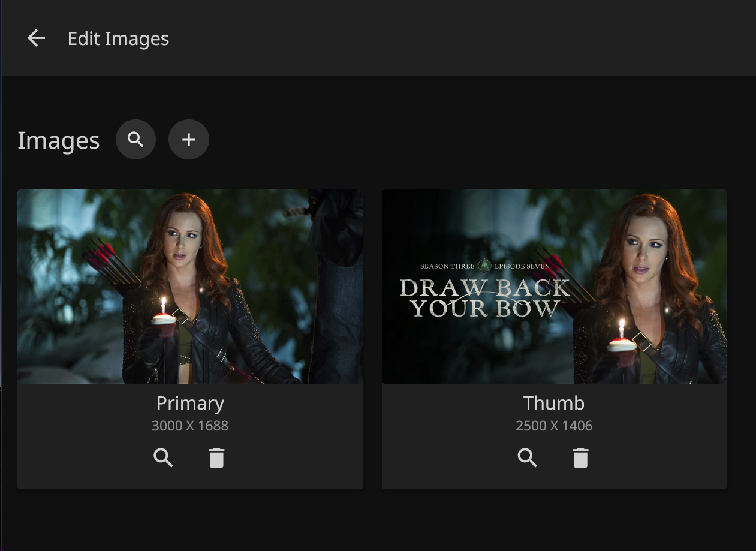The image size is (756, 551).
Task: Select the Primary label text
Action: point(190,403)
